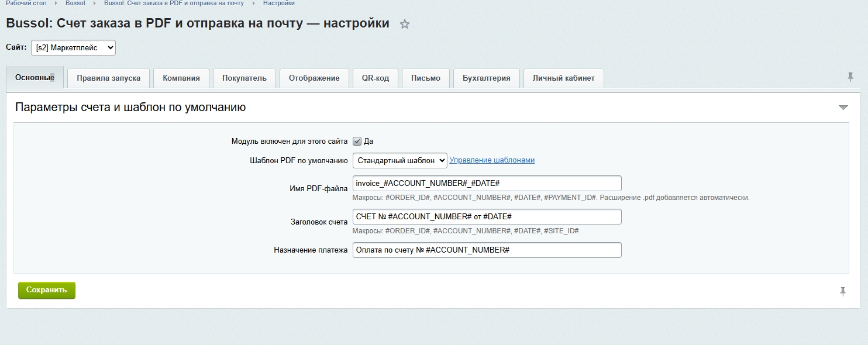Open the Покупатель tab
Viewport: 868px width, 345px height.
[x=244, y=78]
